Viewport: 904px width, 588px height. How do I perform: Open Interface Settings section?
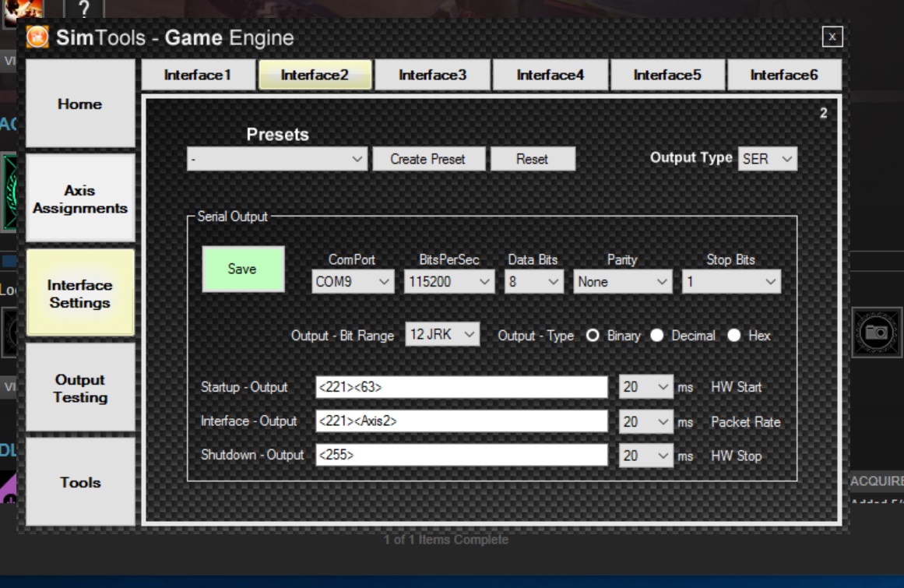pyautogui.click(x=80, y=294)
